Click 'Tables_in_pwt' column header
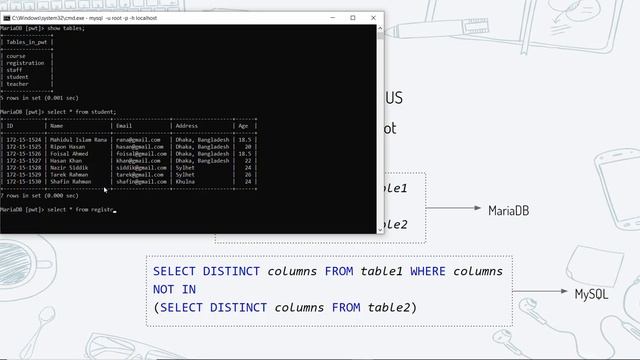Screen dimensions: 640x360 pyautogui.click(x=27, y=42)
